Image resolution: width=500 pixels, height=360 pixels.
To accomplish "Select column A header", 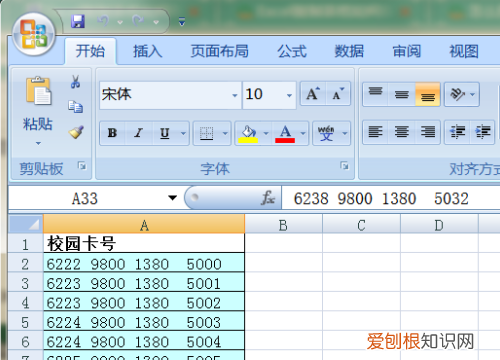I will click(x=144, y=224).
